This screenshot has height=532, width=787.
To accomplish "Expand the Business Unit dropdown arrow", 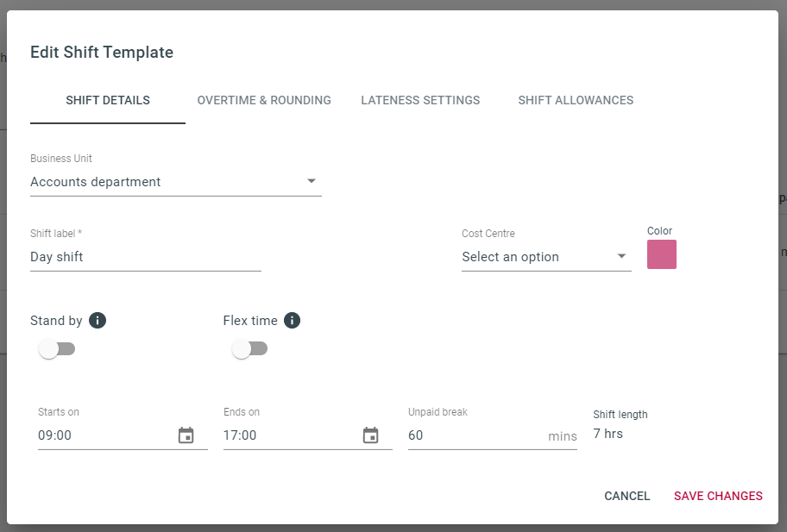I will (x=312, y=181).
